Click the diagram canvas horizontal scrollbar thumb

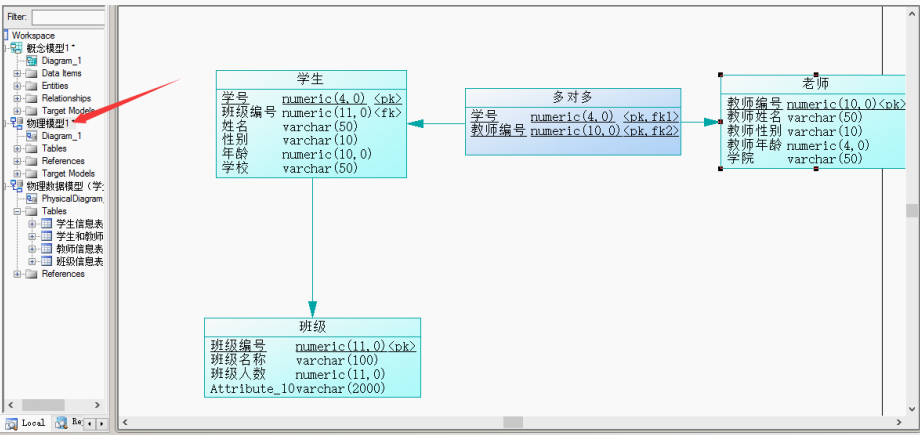click(513, 422)
